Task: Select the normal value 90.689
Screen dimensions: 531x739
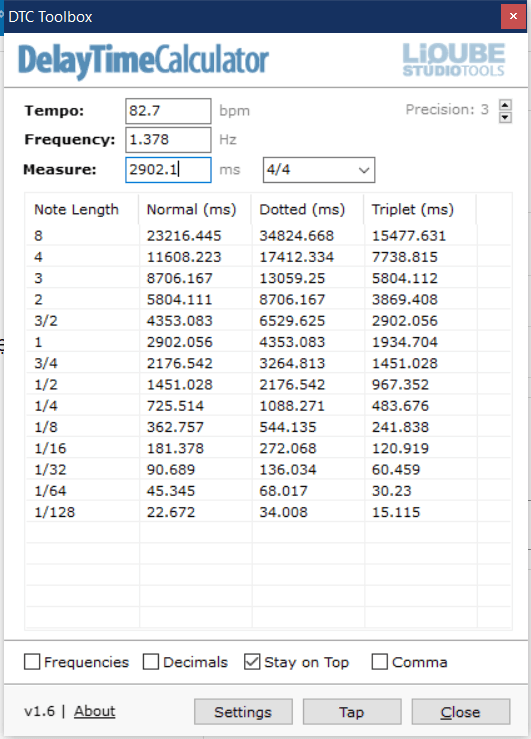Action: [171, 469]
